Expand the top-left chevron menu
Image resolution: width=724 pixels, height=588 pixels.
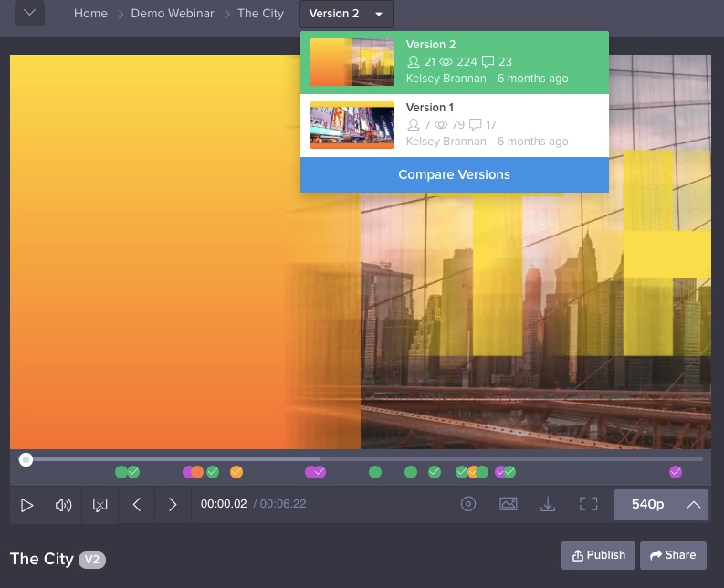tap(29, 13)
